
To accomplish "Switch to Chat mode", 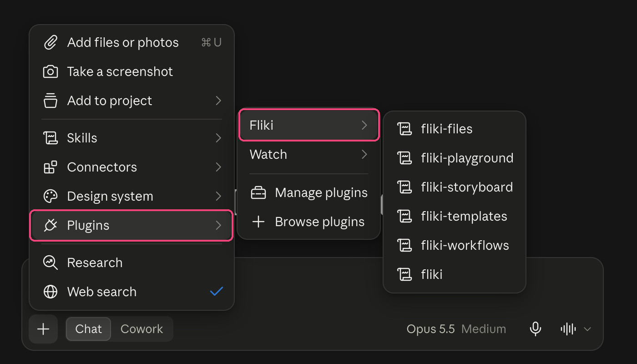I will click(x=89, y=329).
